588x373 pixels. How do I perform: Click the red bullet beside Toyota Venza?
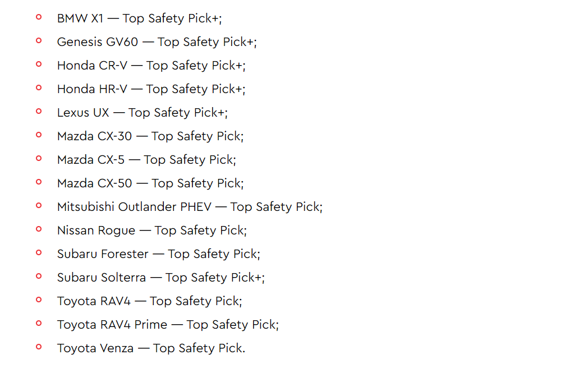tap(39, 347)
